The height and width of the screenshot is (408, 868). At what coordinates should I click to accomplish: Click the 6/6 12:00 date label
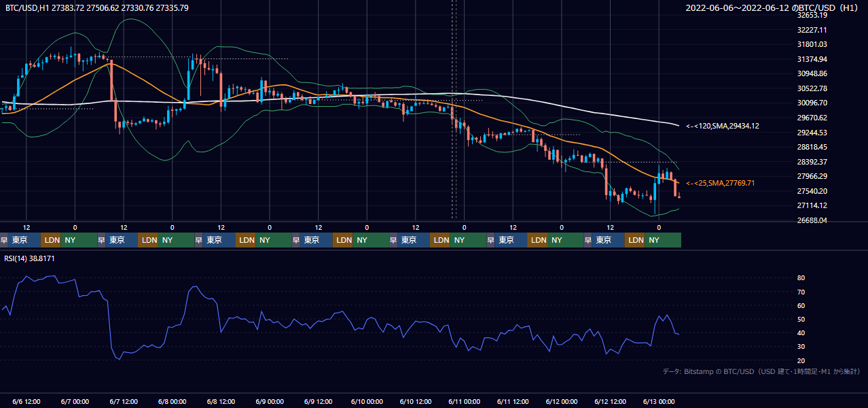tap(27, 401)
